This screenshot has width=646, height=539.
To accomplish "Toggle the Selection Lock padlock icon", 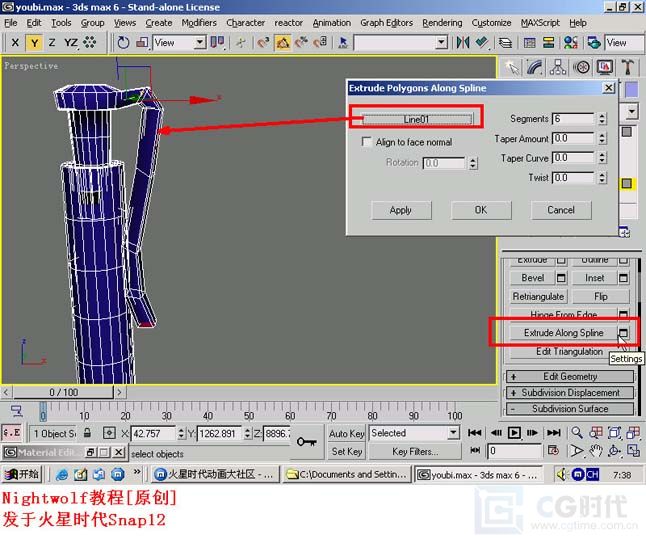I will (87, 433).
